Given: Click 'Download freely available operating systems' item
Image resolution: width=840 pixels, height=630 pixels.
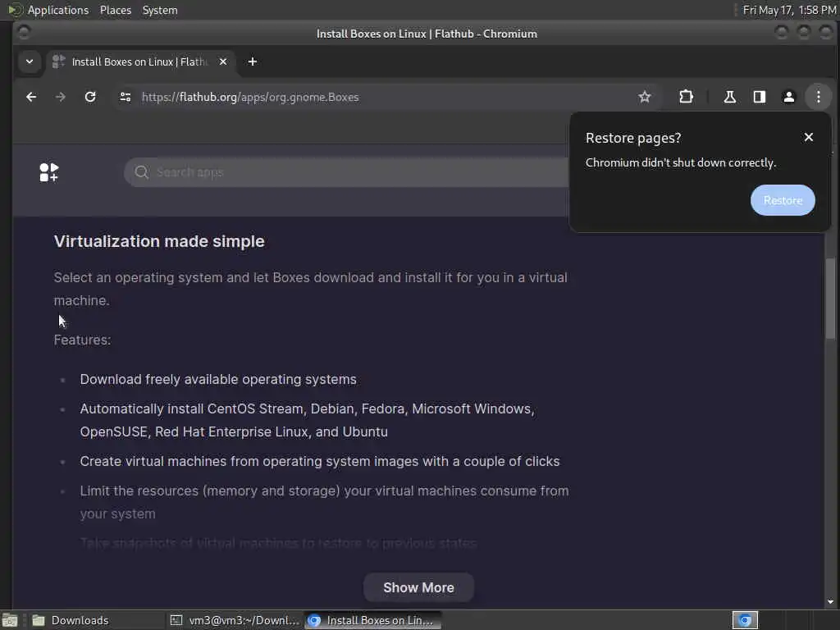Looking at the screenshot, I should pos(218,379).
